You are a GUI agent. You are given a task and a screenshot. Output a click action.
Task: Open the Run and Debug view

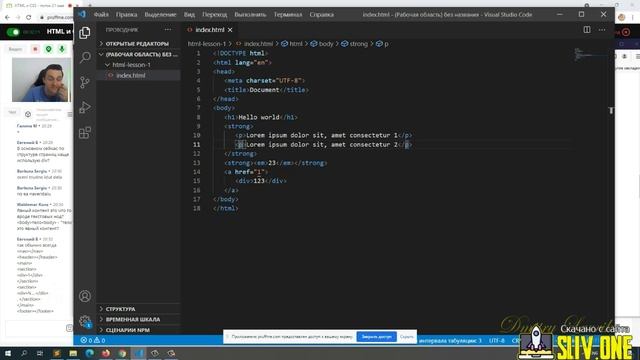point(85,107)
